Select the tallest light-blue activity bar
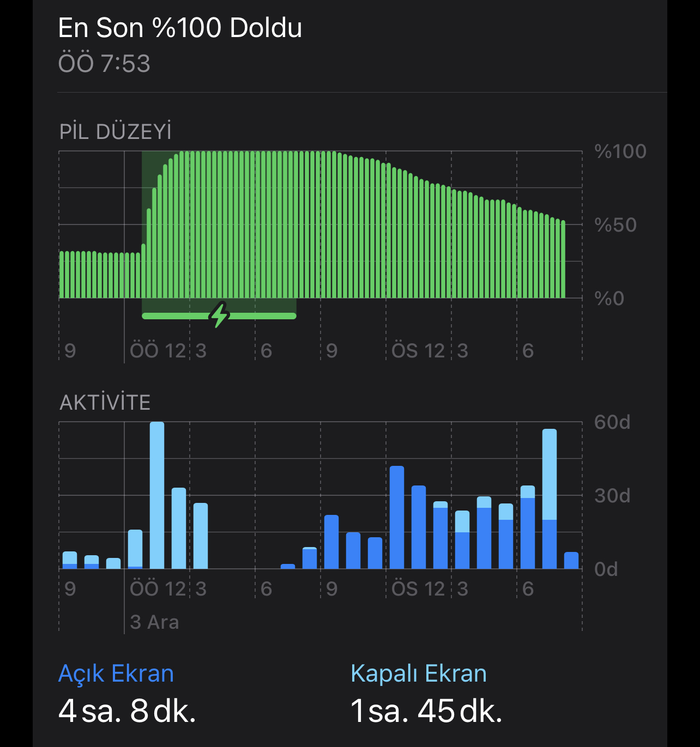Screen dimensions: 700x747 [x=157, y=495]
